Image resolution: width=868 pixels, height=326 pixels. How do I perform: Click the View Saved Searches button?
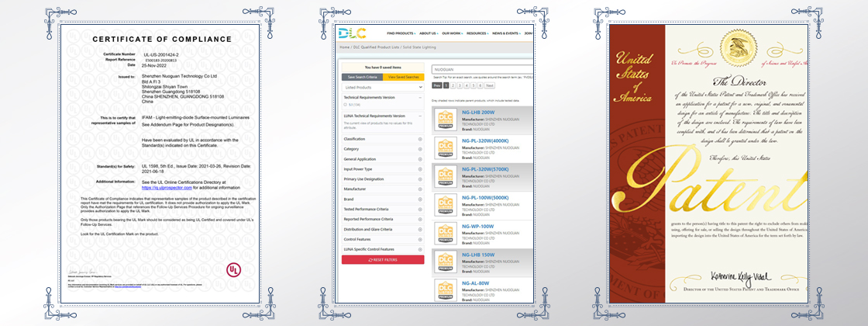pos(404,77)
